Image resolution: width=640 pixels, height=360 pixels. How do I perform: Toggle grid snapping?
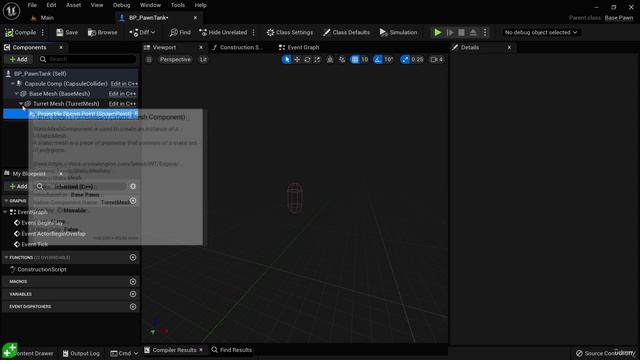tap(355, 60)
